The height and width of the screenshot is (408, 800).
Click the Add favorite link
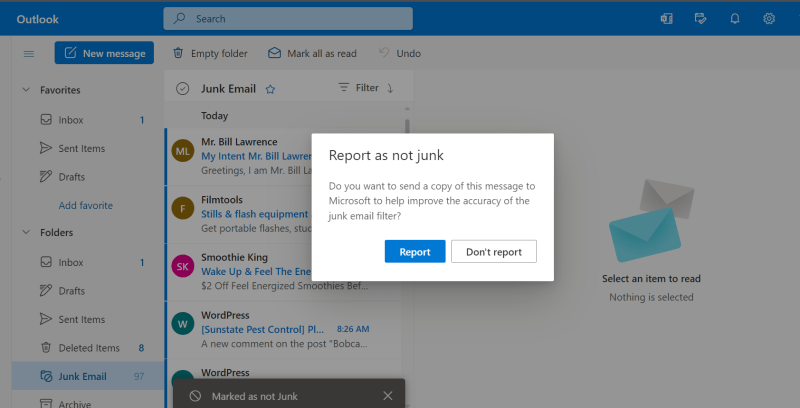(x=85, y=205)
